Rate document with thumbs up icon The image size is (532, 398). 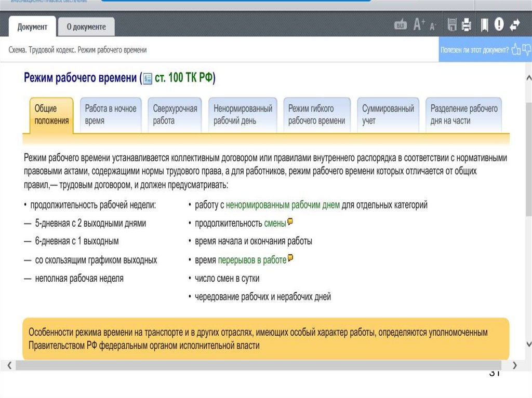point(516,49)
